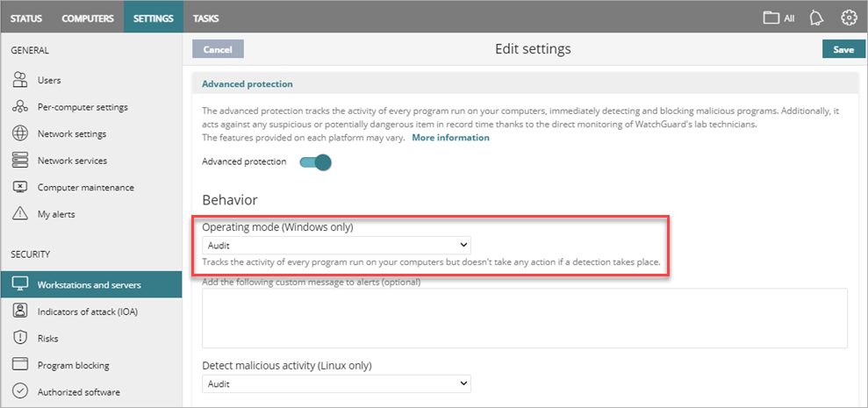
Task: Open Indicators of attack (IOA) icon
Action: click(x=21, y=311)
